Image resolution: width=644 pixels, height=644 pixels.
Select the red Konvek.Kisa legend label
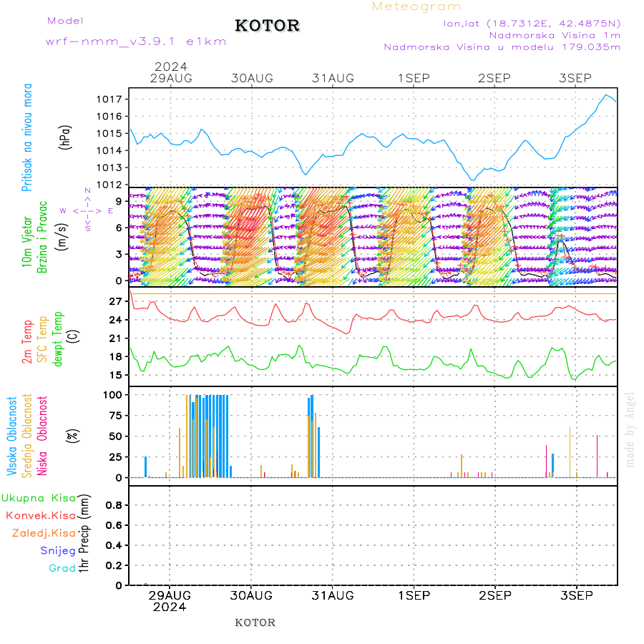tap(41, 516)
